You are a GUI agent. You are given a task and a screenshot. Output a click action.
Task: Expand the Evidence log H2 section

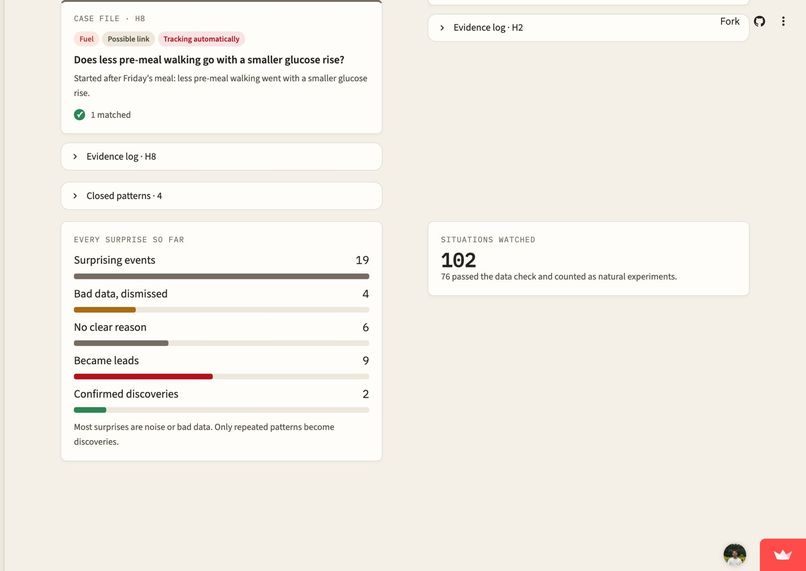pos(588,28)
